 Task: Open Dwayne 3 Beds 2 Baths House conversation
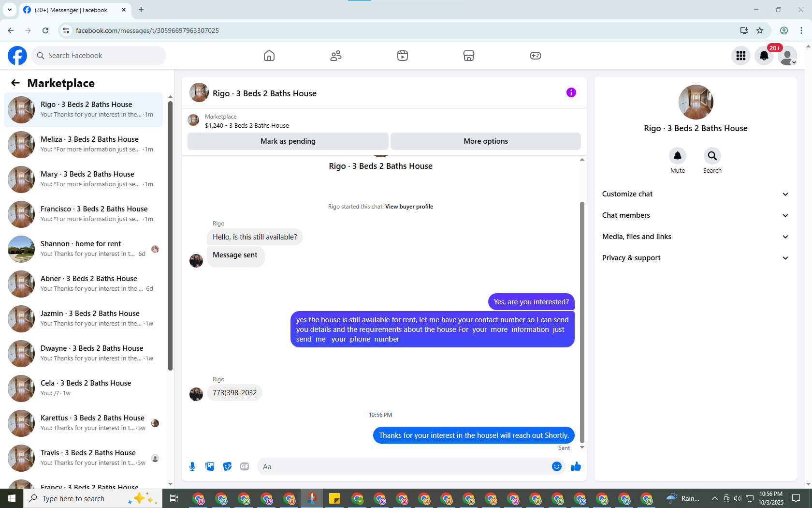[84, 354]
